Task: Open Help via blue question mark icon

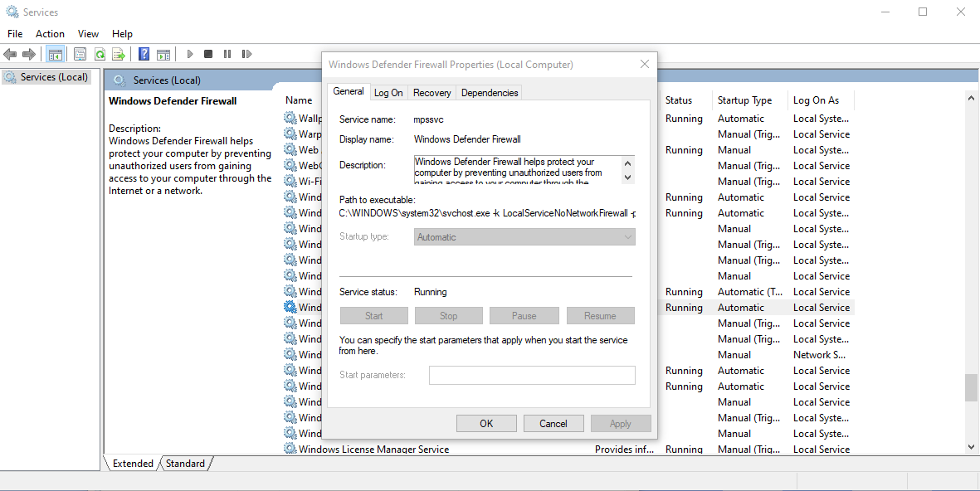Action: point(144,55)
